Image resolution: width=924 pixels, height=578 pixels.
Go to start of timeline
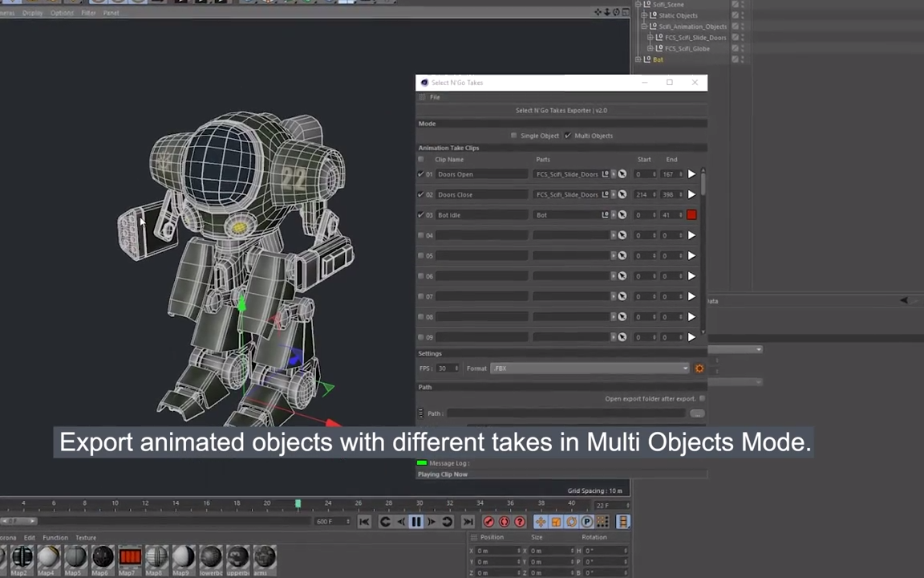tap(364, 522)
